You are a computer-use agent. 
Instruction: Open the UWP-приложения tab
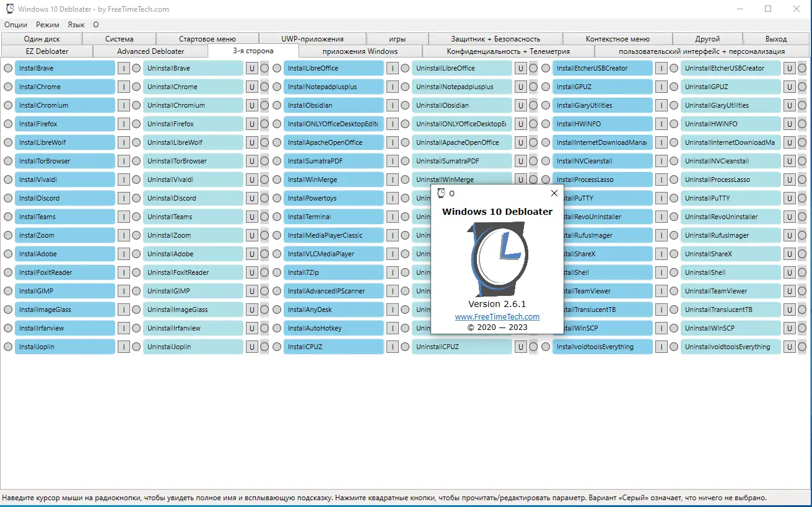click(312, 39)
